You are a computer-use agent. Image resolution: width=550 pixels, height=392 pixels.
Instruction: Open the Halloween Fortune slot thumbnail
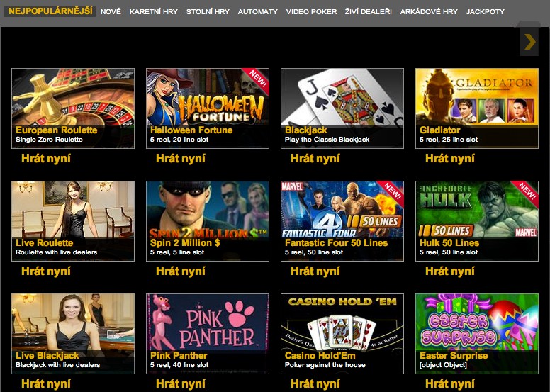pyautogui.click(x=208, y=108)
